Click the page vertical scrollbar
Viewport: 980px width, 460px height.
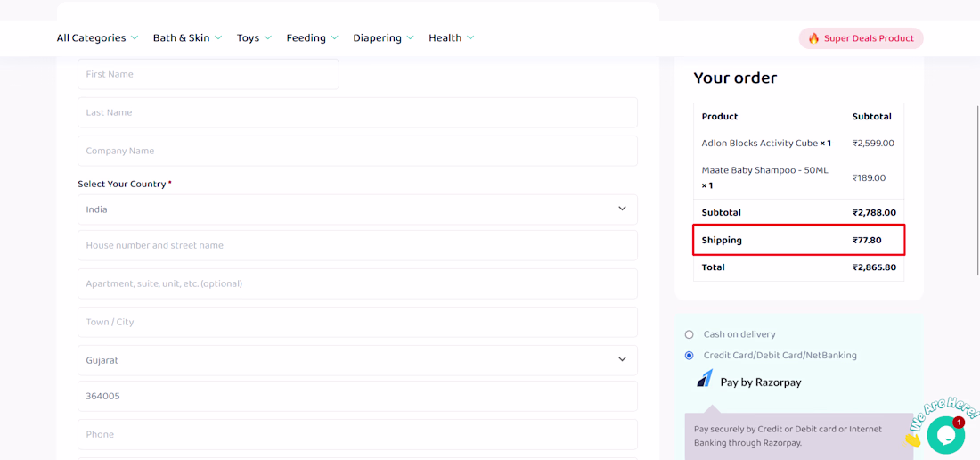[x=977, y=191]
